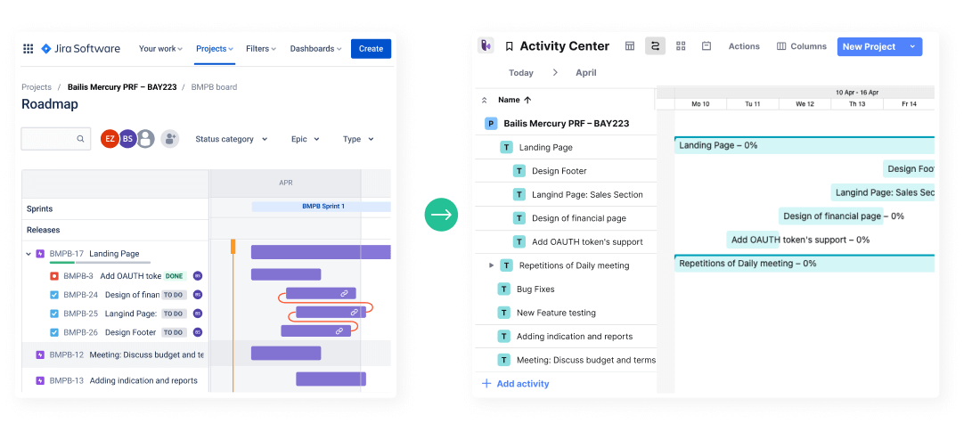Open the BMPB board breadcrumb link
Screen dimensions: 980x432
pos(214,87)
